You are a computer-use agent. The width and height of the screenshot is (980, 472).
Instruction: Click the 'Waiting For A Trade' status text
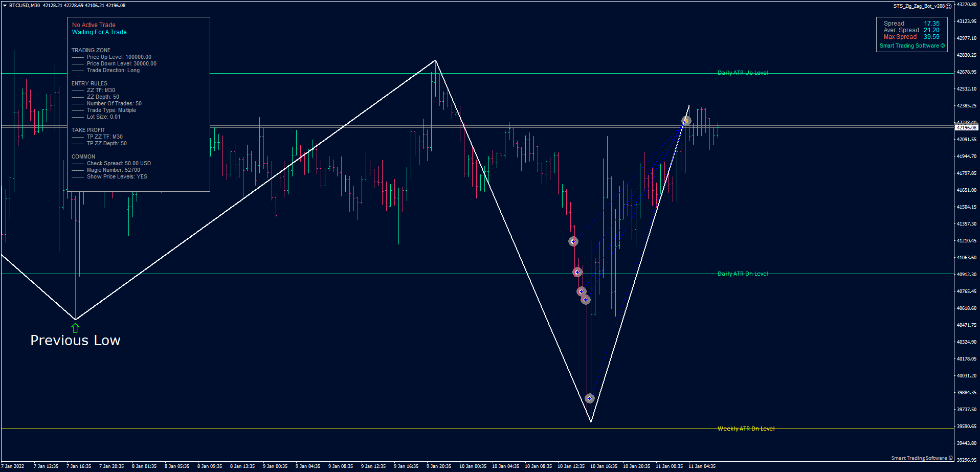(x=99, y=32)
